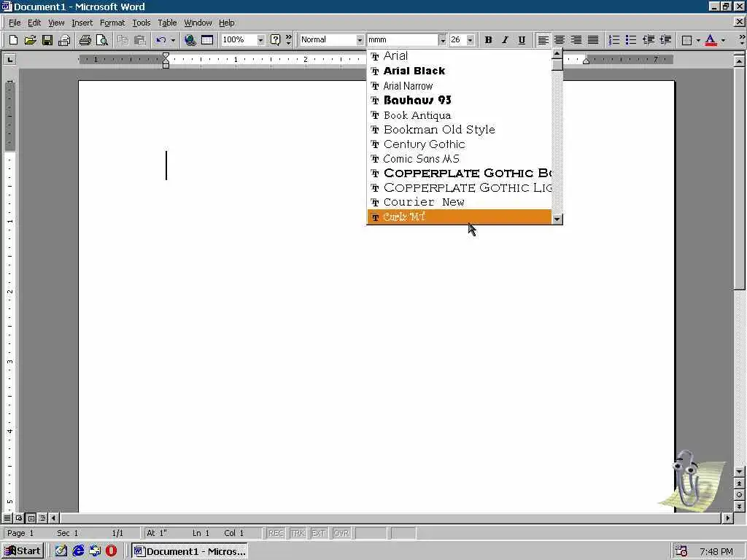The width and height of the screenshot is (747, 560).
Task: Apply outside border button
Action: [x=686, y=40]
